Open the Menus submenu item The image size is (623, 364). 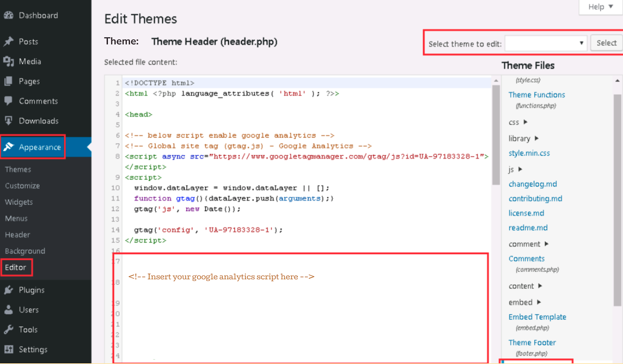(x=16, y=218)
